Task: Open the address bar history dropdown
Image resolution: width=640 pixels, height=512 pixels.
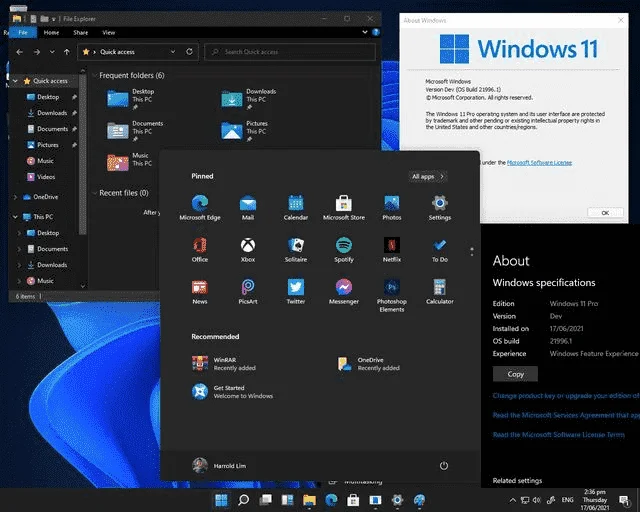Action: click(173, 52)
